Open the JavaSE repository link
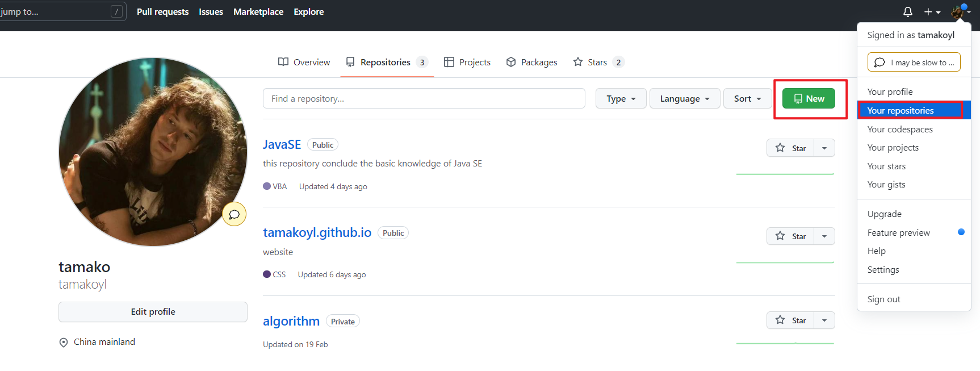 (282, 144)
